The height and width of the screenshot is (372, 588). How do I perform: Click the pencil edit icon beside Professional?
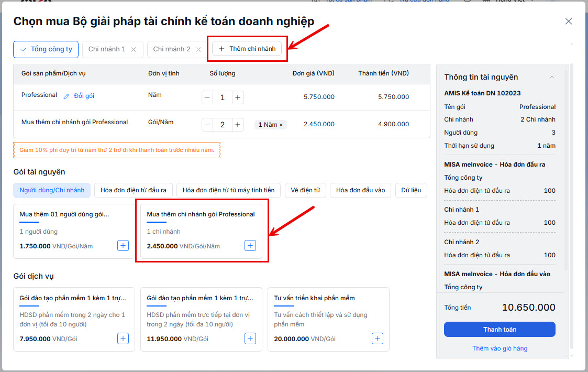coord(66,96)
